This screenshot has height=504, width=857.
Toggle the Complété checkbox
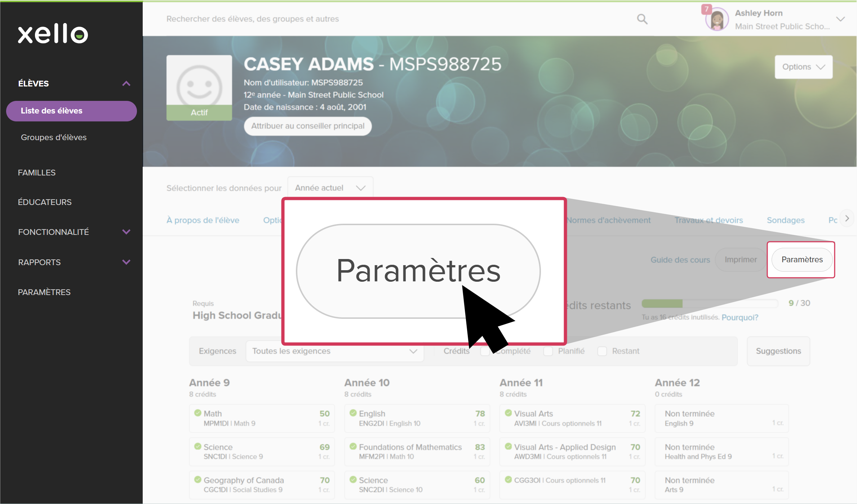[x=485, y=351]
